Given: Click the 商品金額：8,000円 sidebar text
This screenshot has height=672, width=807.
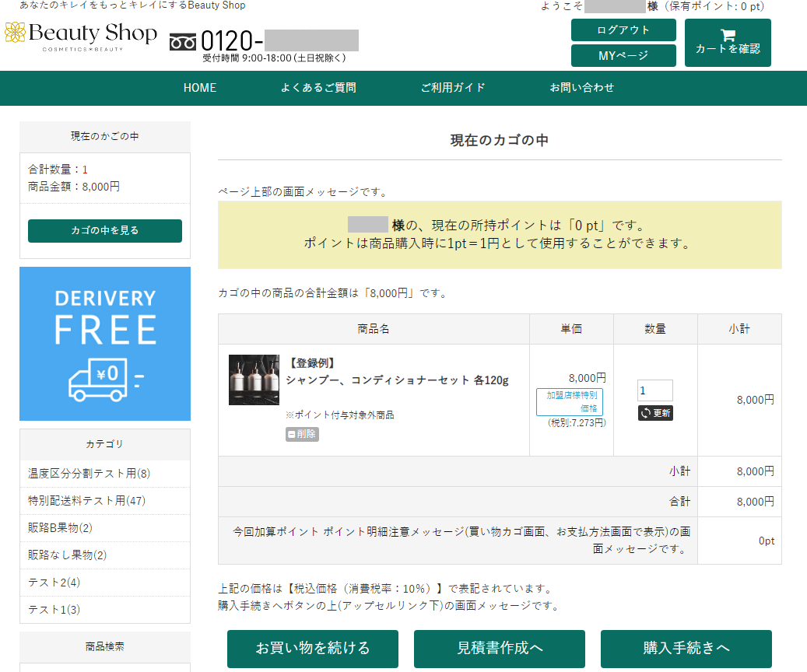Looking at the screenshot, I should [x=74, y=187].
